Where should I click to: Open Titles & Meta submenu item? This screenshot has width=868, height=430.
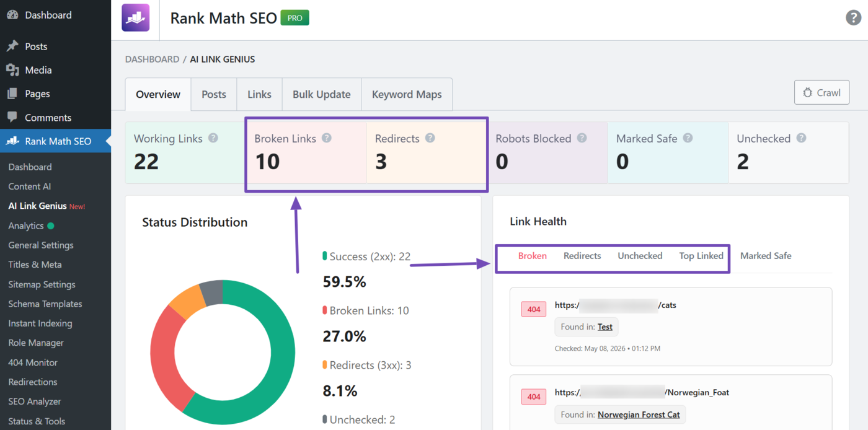click(35, 265)
